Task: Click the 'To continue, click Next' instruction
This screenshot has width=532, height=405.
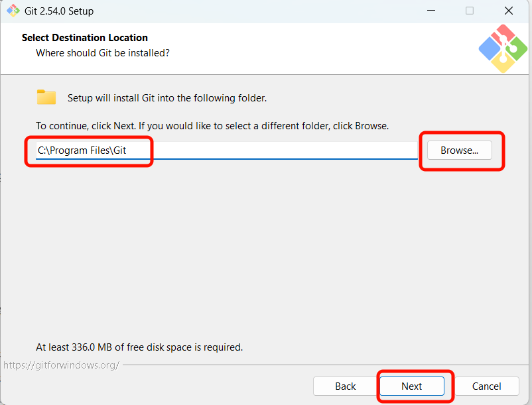Action: (212, 126)
